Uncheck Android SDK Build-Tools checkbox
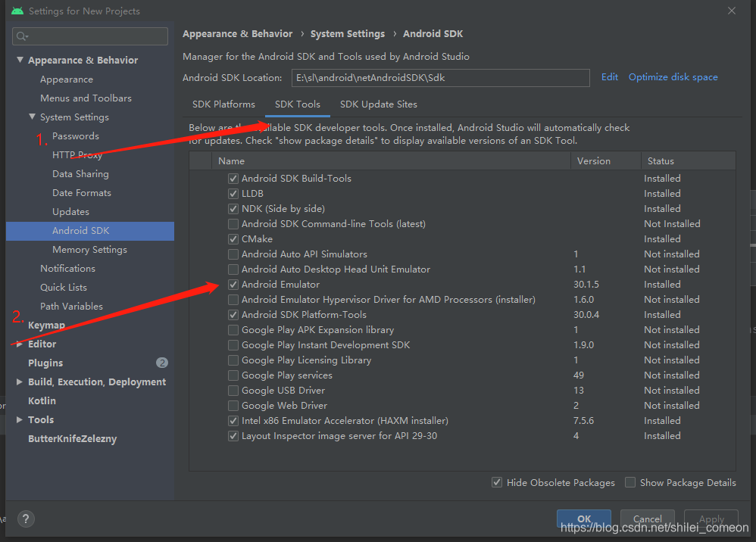This screenshot has width=756, height=542. (233, 179)
